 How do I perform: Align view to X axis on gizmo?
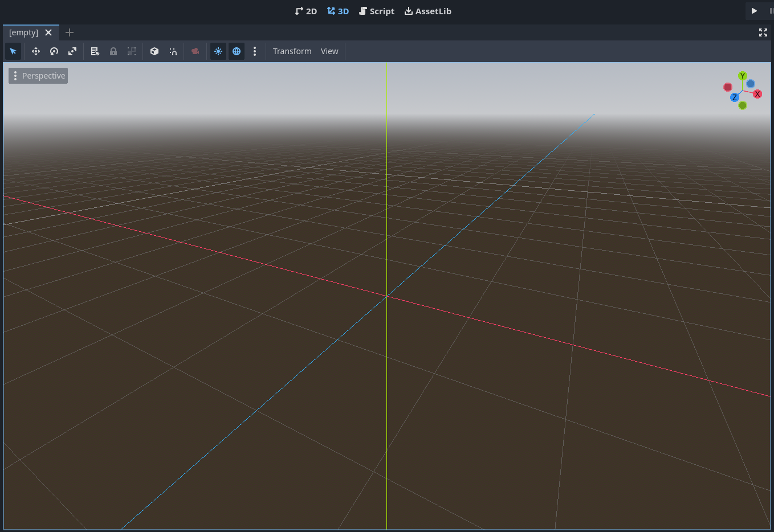tap(757, 94)
